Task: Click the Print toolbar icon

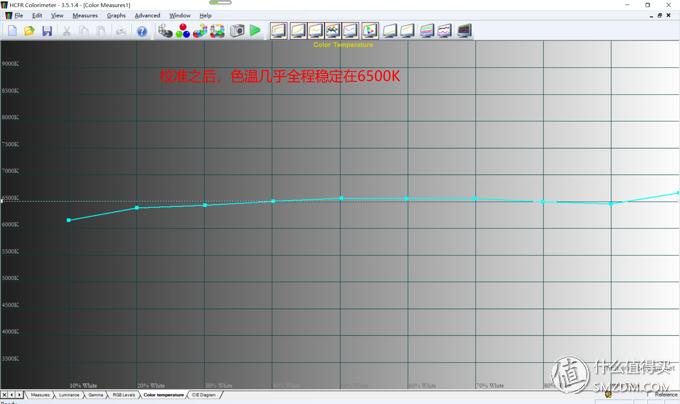Action: coord(121,31)
